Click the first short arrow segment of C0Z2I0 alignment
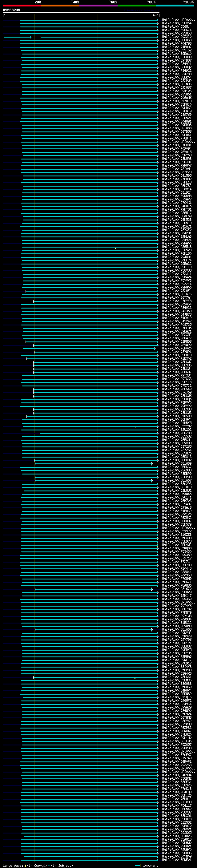 tap(18, 37)
